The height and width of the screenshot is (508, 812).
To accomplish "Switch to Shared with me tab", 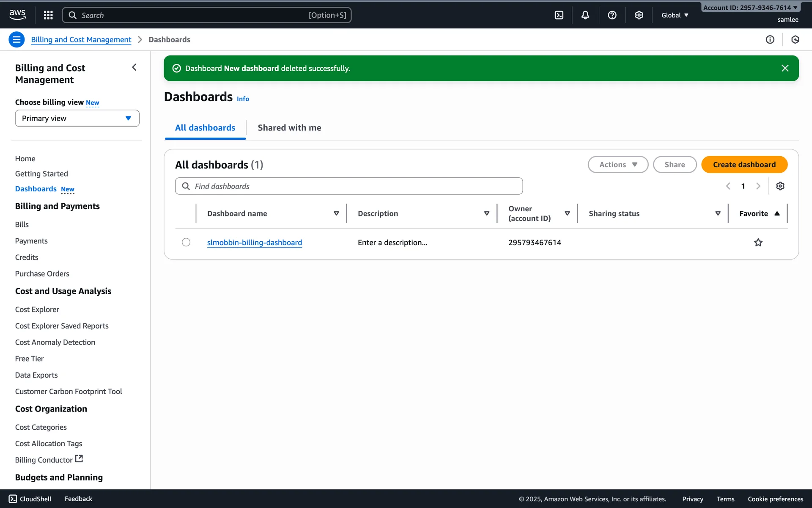I will pos(289,128).
